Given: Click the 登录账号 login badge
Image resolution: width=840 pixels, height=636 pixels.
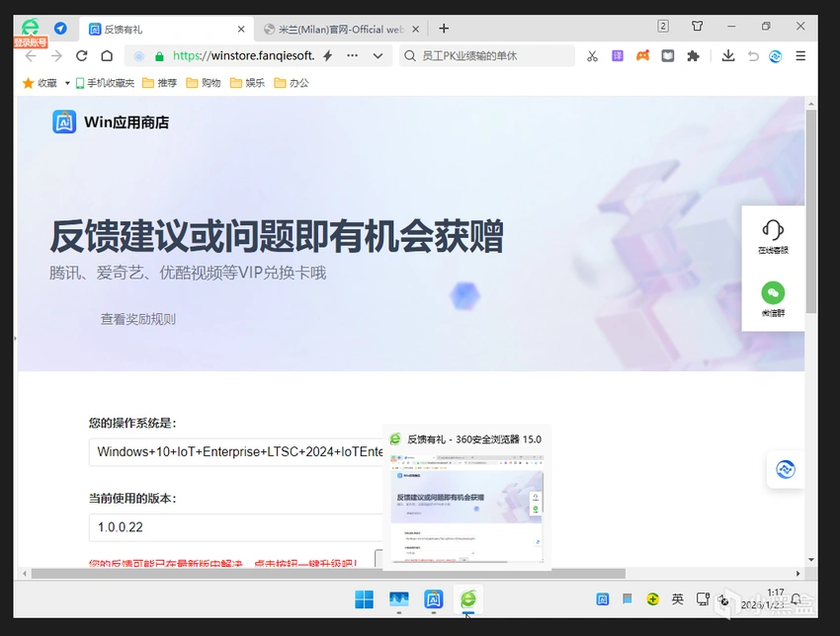Looking at the screenshot, I should tap(30, 42).
